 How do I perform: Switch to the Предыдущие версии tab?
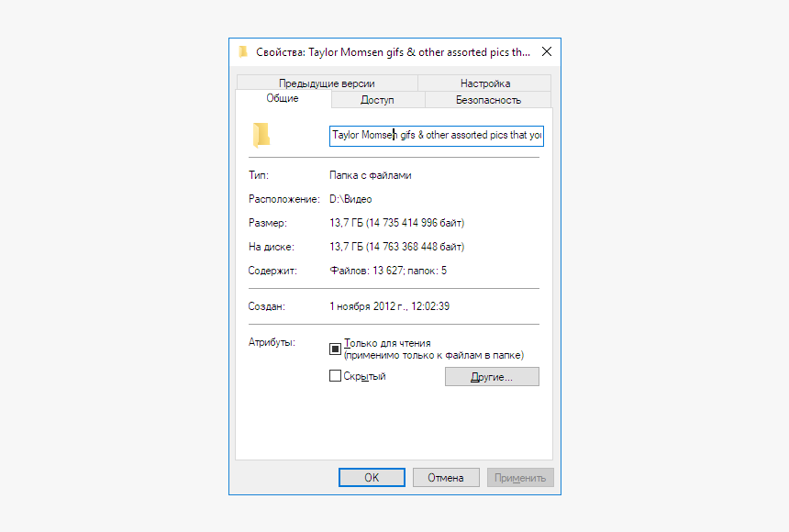coord(327,83)
